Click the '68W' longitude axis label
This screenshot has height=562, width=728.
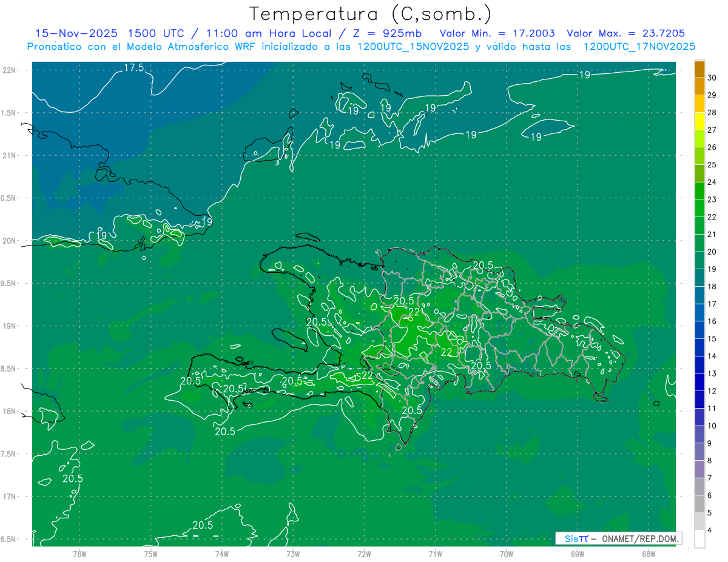click(x=649, y=554)
